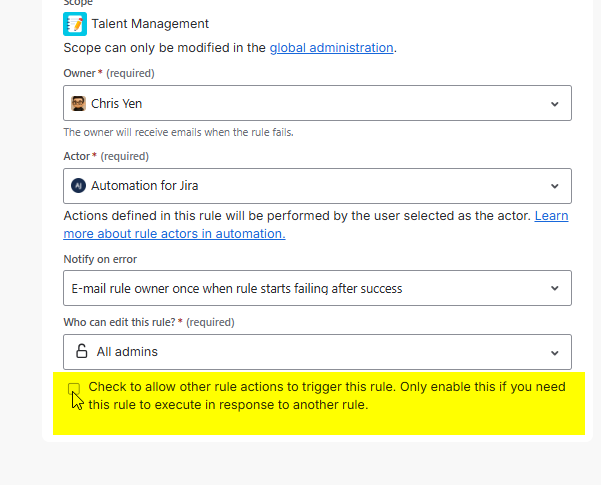601x485 pixels.
Task: Click the chevron arrow in the Actor field
Action: [555, 185]
